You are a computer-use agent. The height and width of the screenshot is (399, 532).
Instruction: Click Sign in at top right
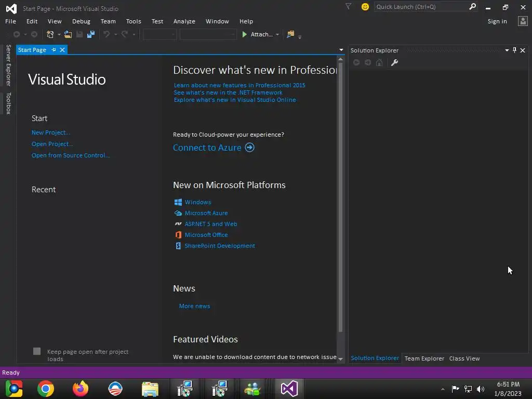(497, 21)
